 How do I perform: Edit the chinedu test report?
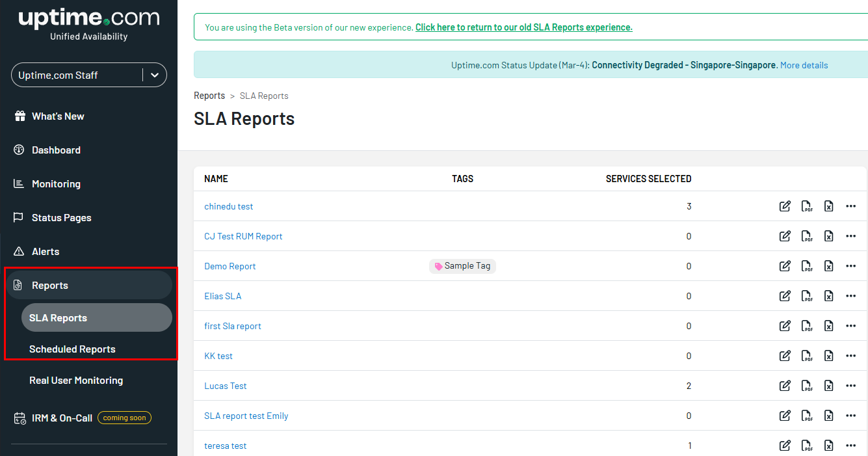785,206
